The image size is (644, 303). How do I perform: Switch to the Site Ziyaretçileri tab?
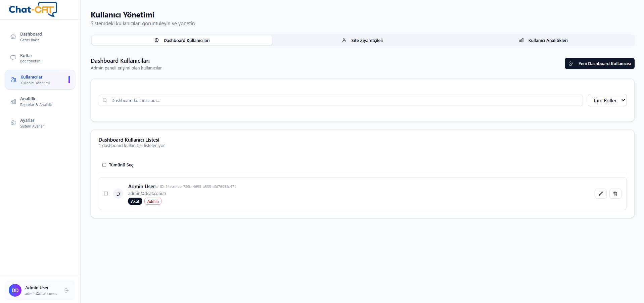click(362, 40)
